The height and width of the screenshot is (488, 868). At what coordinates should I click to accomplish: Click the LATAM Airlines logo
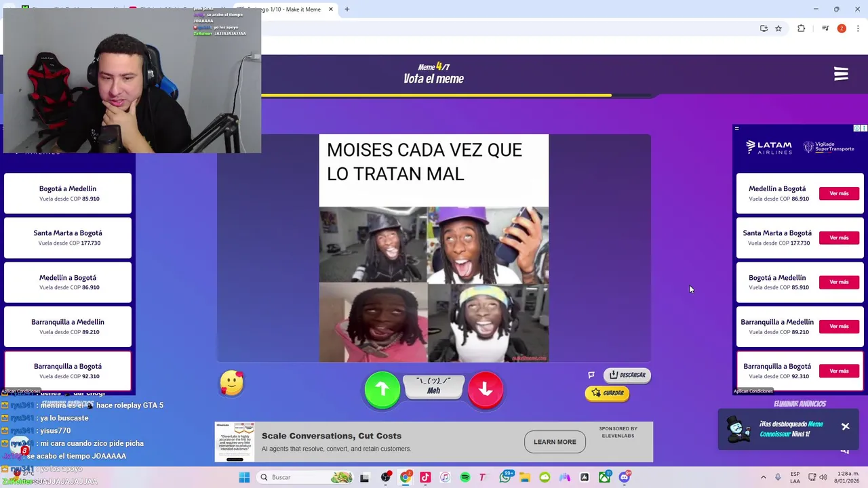pos(768,147)
